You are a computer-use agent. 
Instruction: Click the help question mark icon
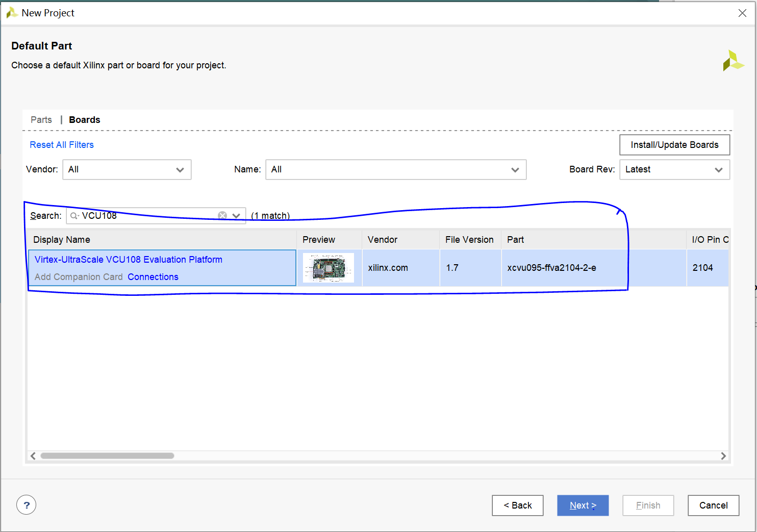(x=27, y=505)
